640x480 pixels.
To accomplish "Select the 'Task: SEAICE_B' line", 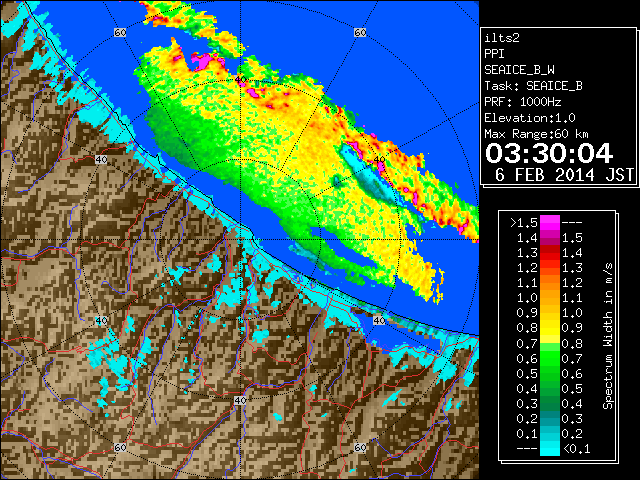I will point(533,86).
